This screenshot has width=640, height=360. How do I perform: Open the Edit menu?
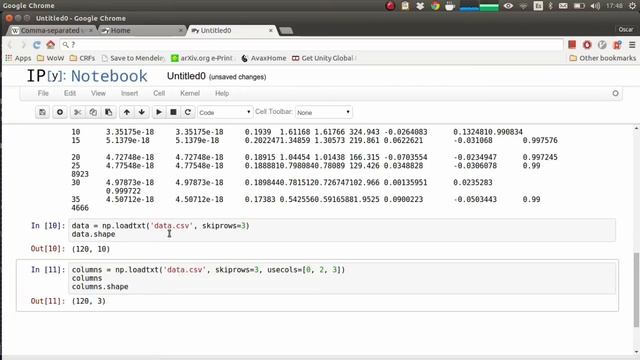pyautogui.click(x=70, y=93)
